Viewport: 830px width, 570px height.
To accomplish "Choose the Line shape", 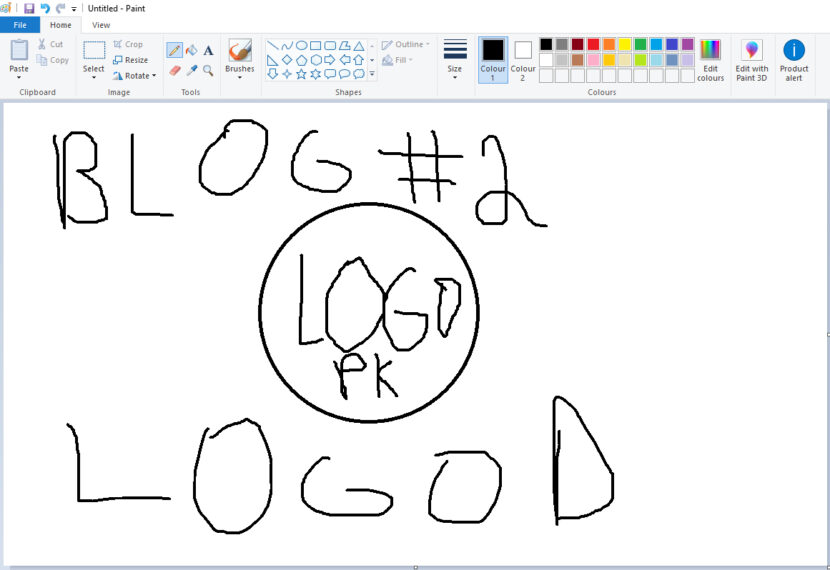I will [x=273, y=46].
